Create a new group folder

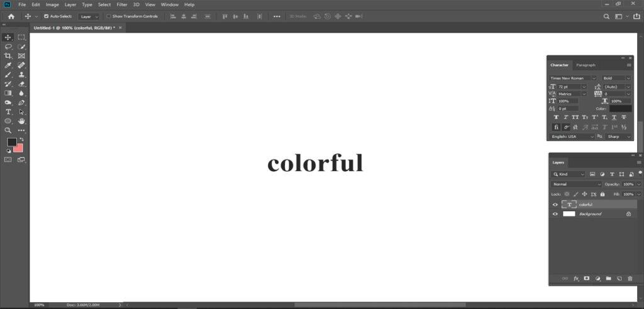pyautogui.click(x=608, y=279)
